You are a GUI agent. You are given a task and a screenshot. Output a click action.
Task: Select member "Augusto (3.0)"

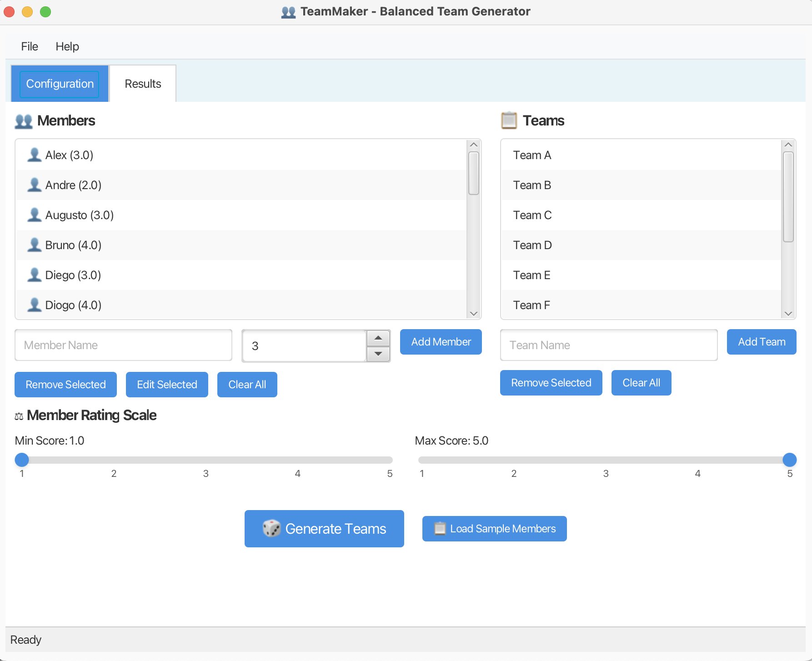(x=241, y=215)
